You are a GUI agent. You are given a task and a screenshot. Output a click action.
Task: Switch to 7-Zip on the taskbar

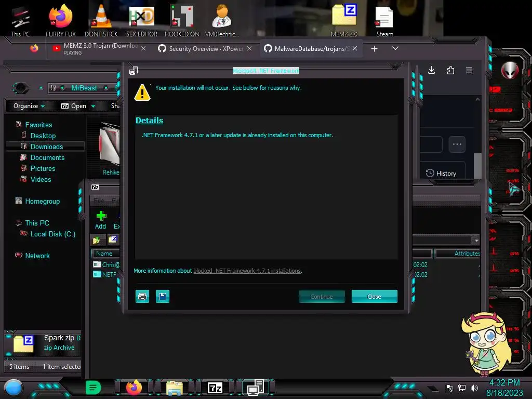[215, 388]
